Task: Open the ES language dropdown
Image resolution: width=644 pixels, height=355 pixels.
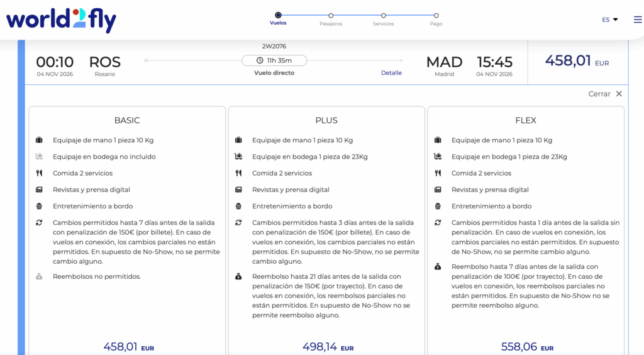Action: [x=610, y=20]
